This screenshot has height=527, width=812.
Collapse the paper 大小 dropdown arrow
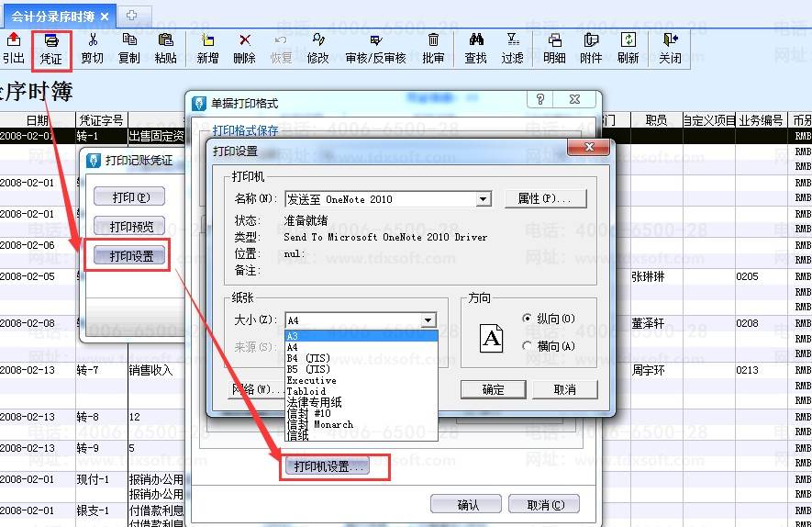click(428, 320)
